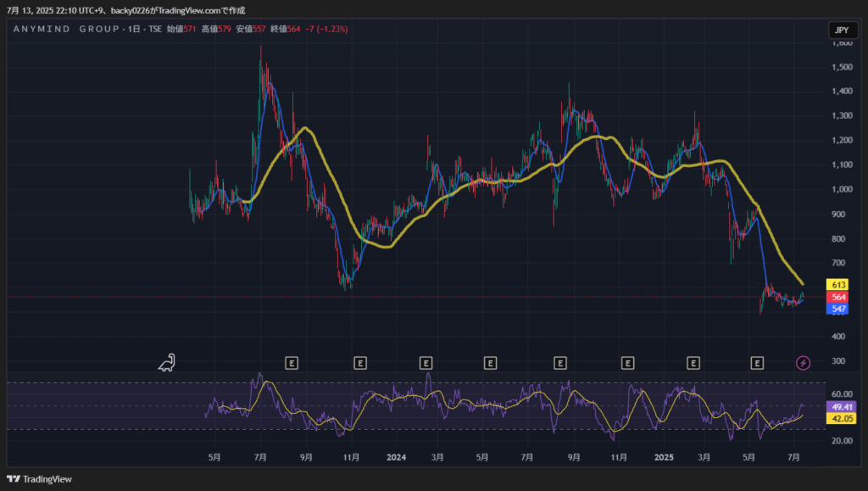Click the 始値571 open value
Viewport: 868px width, 491px height.
181,29
